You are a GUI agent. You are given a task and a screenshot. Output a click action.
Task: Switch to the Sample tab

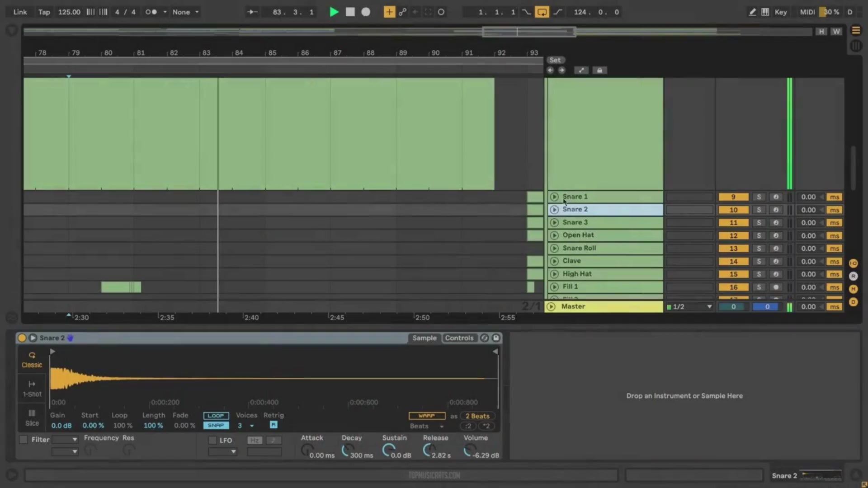point(424,338)
